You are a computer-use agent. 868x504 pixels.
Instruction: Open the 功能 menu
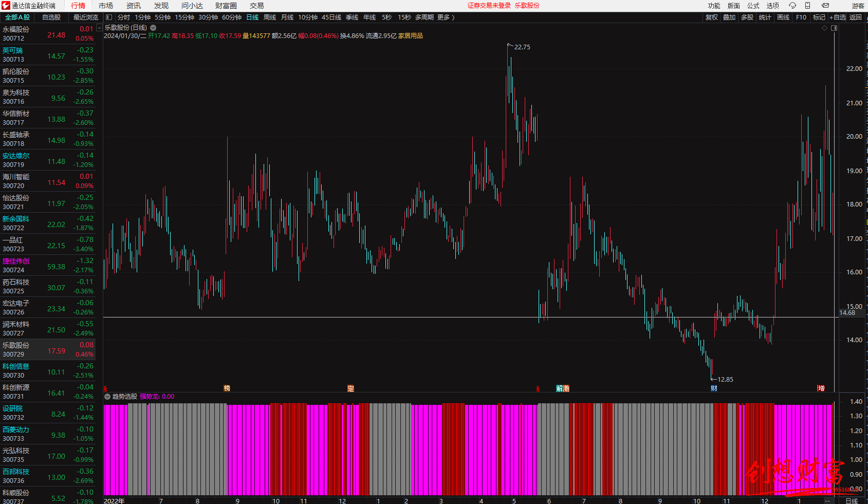point(714,6)
